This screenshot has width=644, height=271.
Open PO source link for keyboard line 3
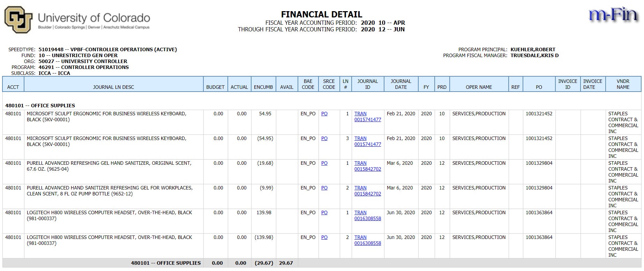324,138
